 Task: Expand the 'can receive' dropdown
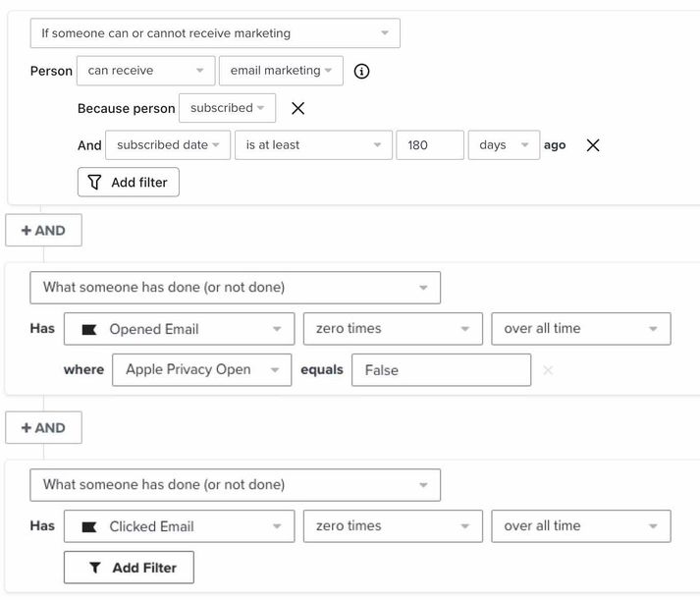click(145, 71)
